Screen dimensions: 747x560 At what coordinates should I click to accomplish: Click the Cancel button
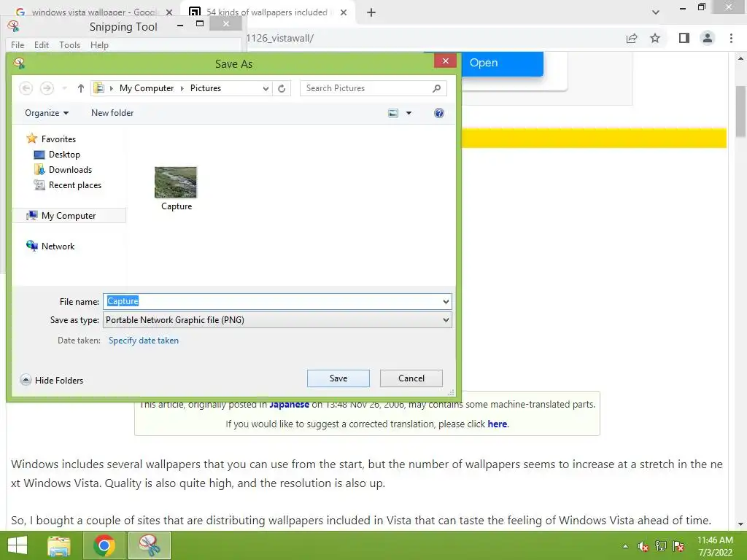(x=411, y=378)
